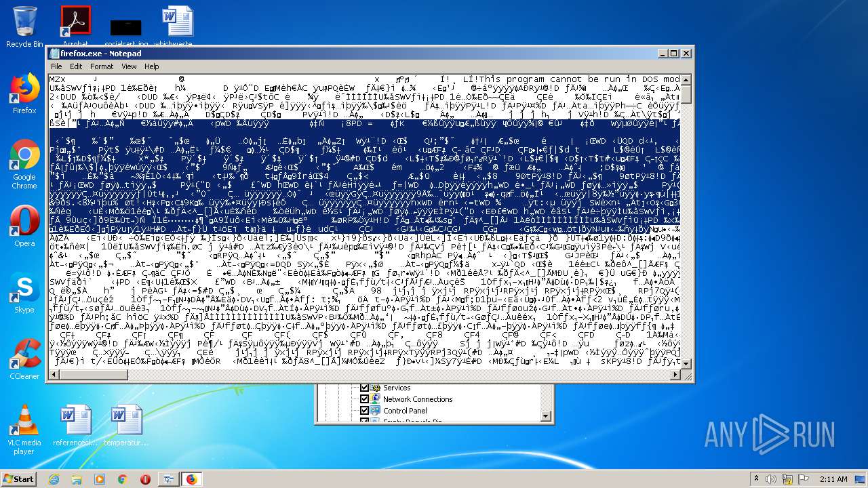Viewport: 868px width, 488px height.
Task: Select the Control Panel list item
Action: coord(405,411)
